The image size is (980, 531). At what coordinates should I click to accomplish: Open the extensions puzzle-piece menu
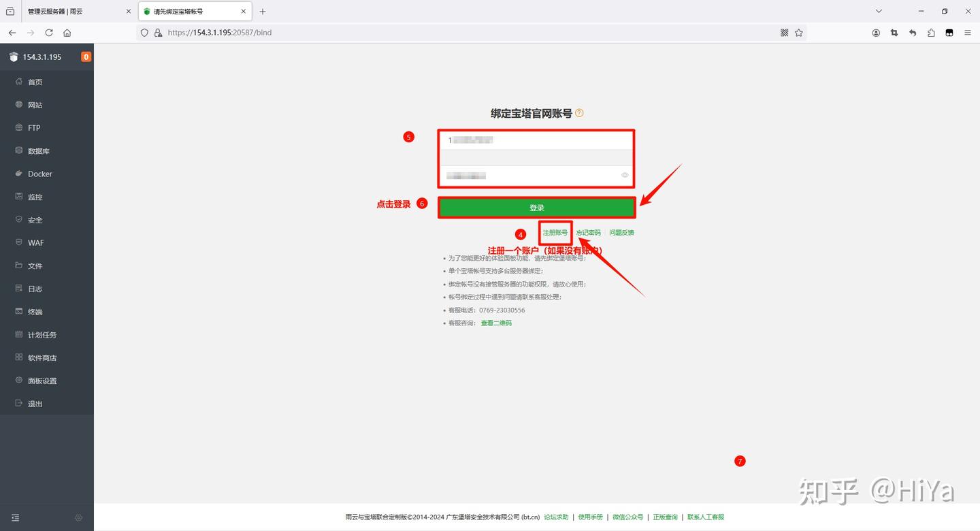(931, 33)
